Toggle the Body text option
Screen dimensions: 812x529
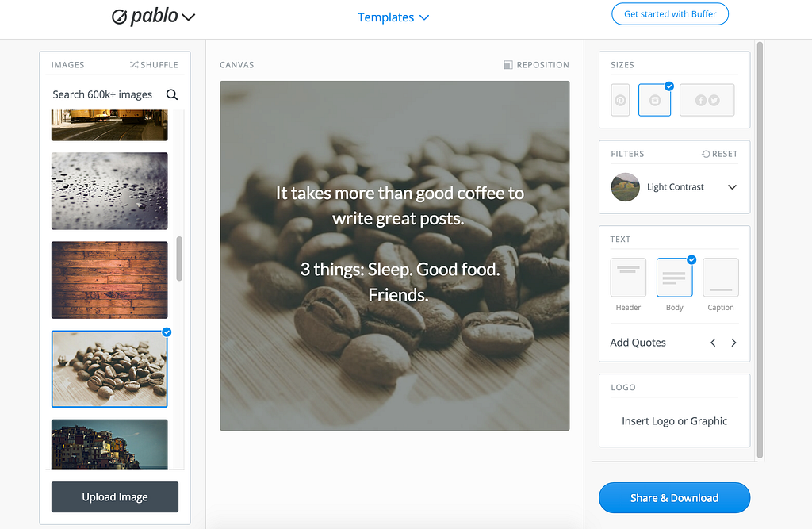coord(674,278)
